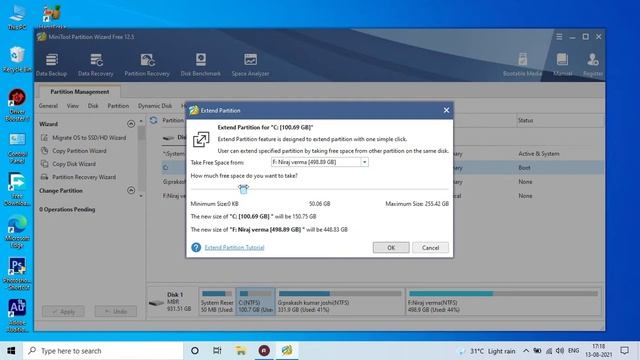Click the Extend Partition help icon
This screenshot has height=360, width=640.
[x=196, y=247]
